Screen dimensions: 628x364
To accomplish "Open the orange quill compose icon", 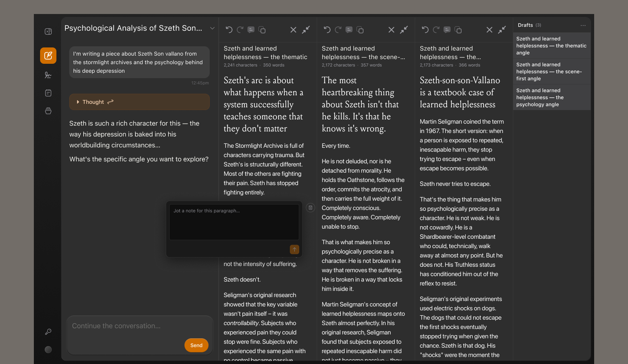I will (48, 56).
